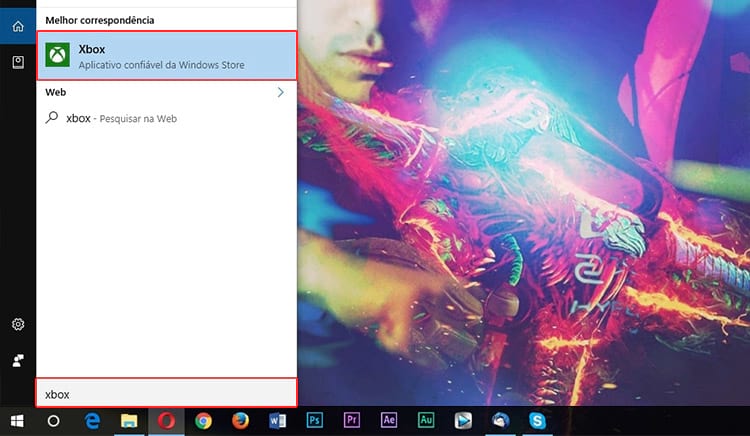Screen dimensions: 750x436
Task: Launch Firefox from taskbar
Action: tap(241, 421)
